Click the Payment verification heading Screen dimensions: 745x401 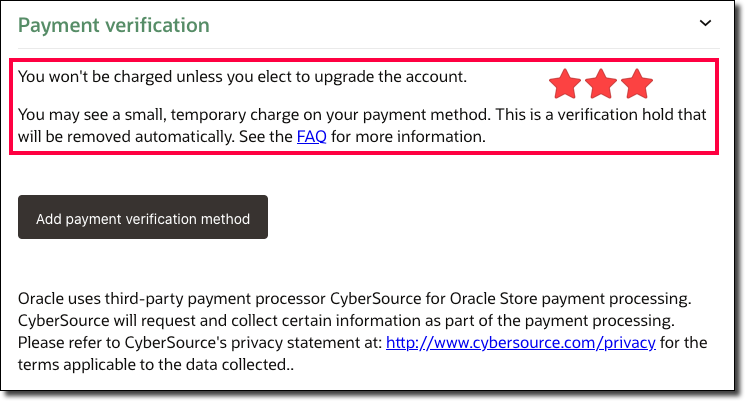click(114, 25)
